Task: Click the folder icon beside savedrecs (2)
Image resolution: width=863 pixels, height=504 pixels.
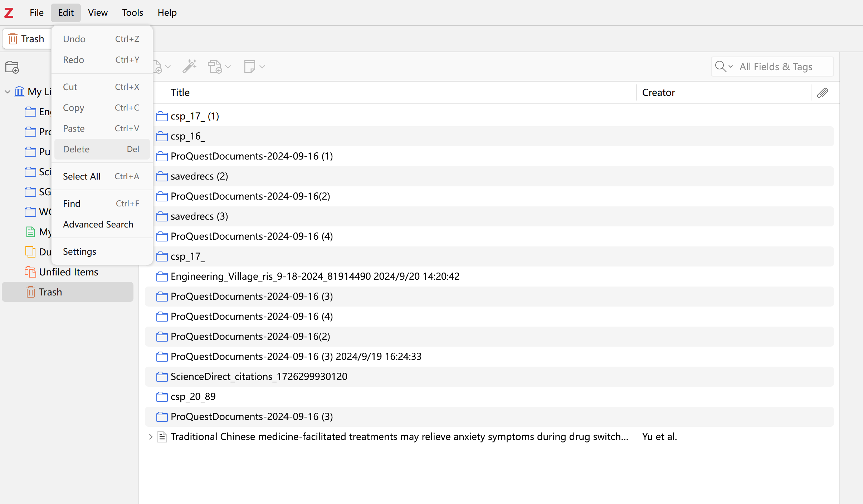Action: pos(162,176)
